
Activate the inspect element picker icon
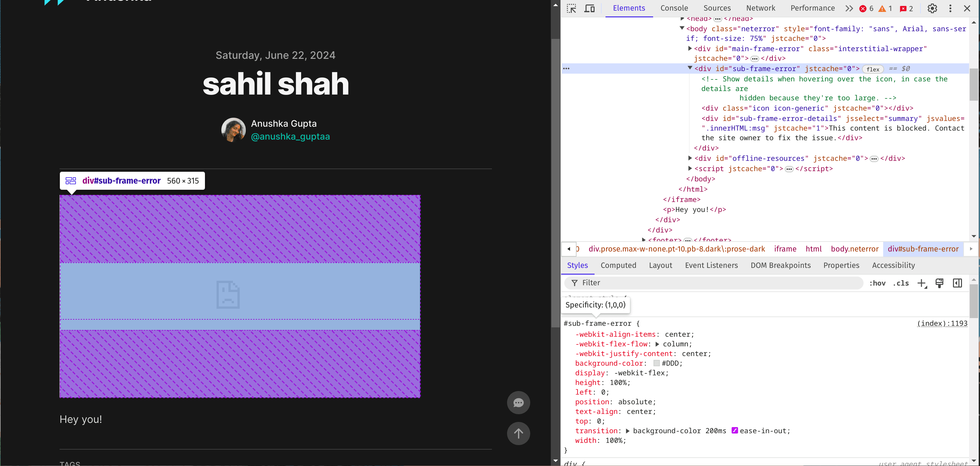click(x=571, y=8)
